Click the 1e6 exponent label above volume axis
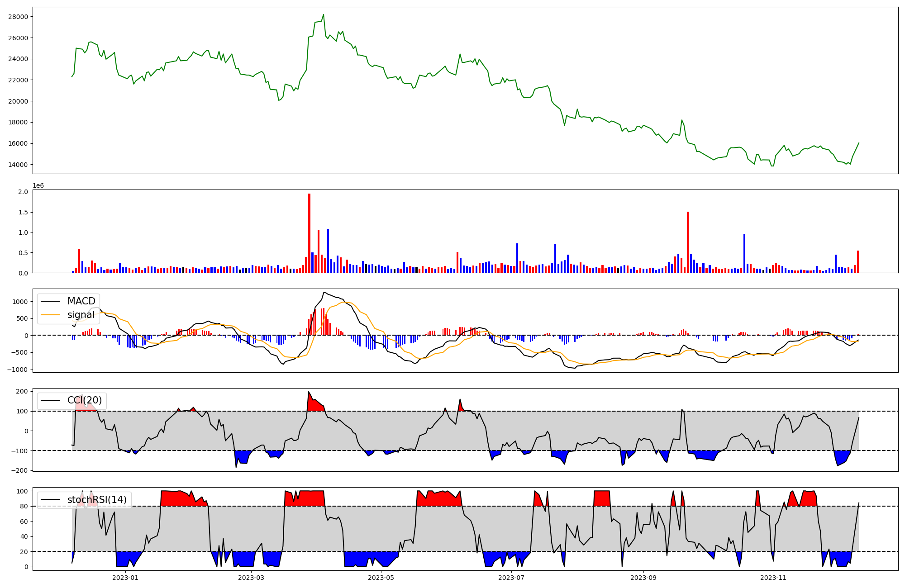Viewport: 905px width, 588px height. (38, 186)
